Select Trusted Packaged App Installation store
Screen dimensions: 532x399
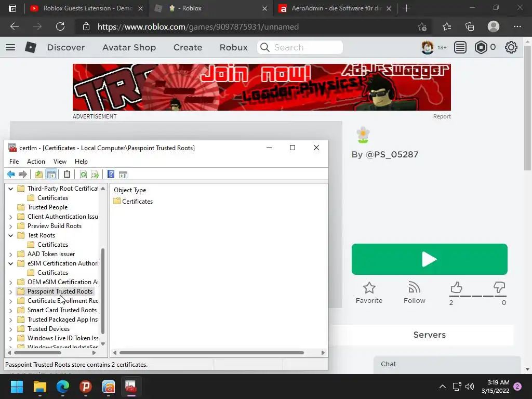tap(63, 320)
